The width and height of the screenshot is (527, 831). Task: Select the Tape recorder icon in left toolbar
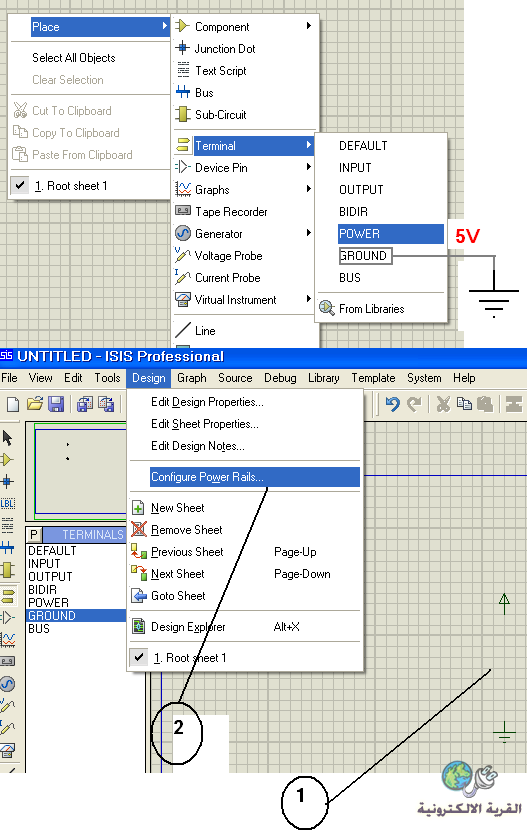pos(7,661)
